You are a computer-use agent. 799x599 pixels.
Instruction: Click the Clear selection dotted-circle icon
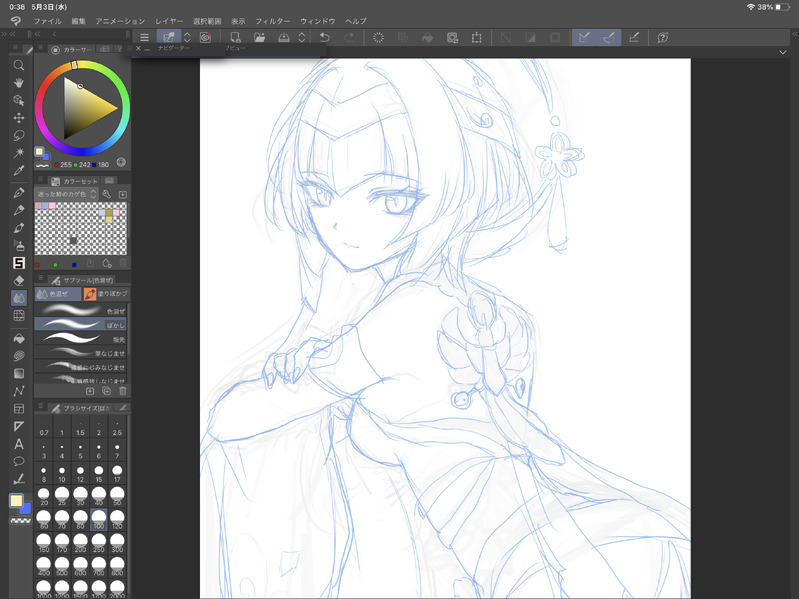click(378, 37)
